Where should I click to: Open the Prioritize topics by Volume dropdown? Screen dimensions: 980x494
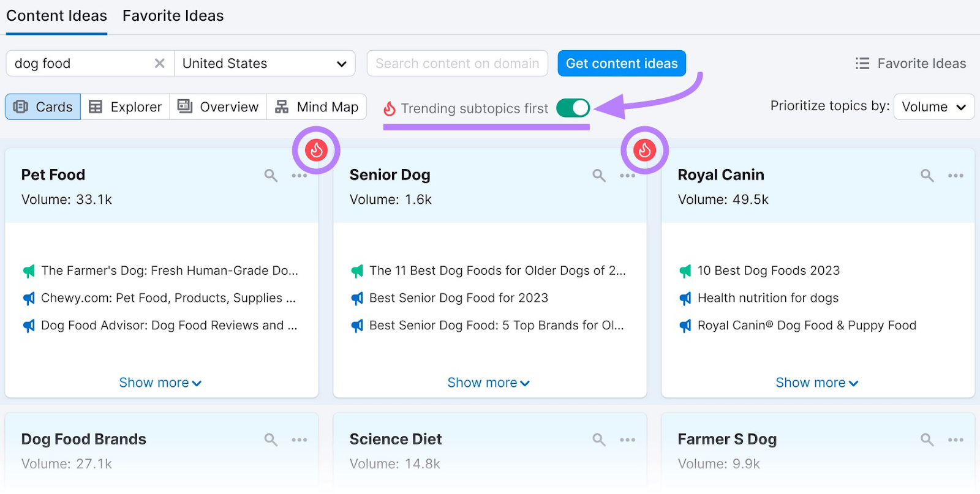click(x=933, y=107)
